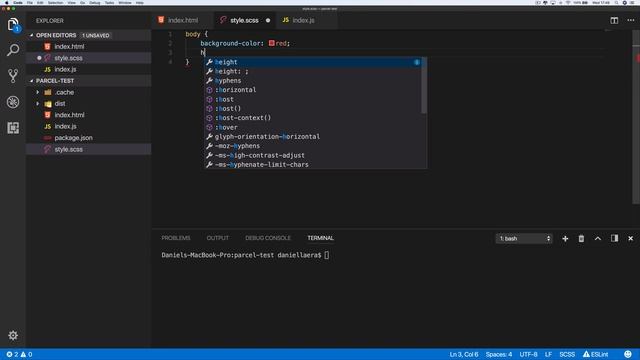Open the DEBUG CONSOLE panel tab
Screen dimensions: 640x360
click(268, 238)
